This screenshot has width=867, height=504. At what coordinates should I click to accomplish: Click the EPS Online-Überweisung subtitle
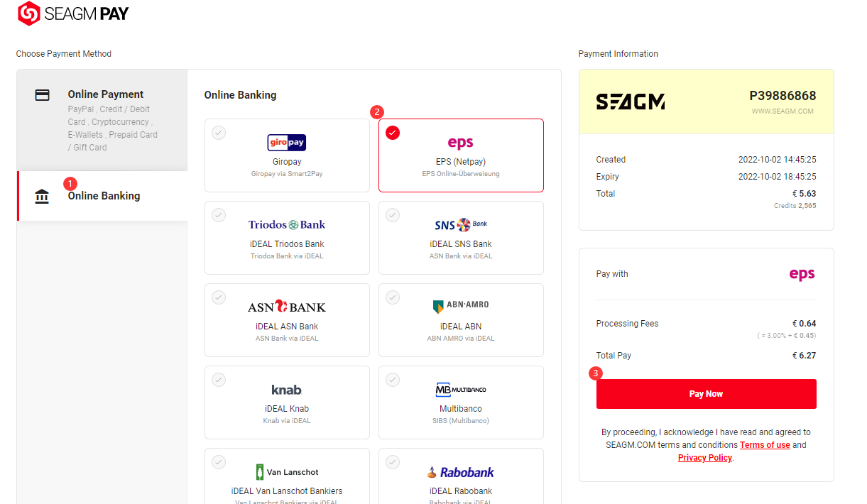(x=461, y=174)
